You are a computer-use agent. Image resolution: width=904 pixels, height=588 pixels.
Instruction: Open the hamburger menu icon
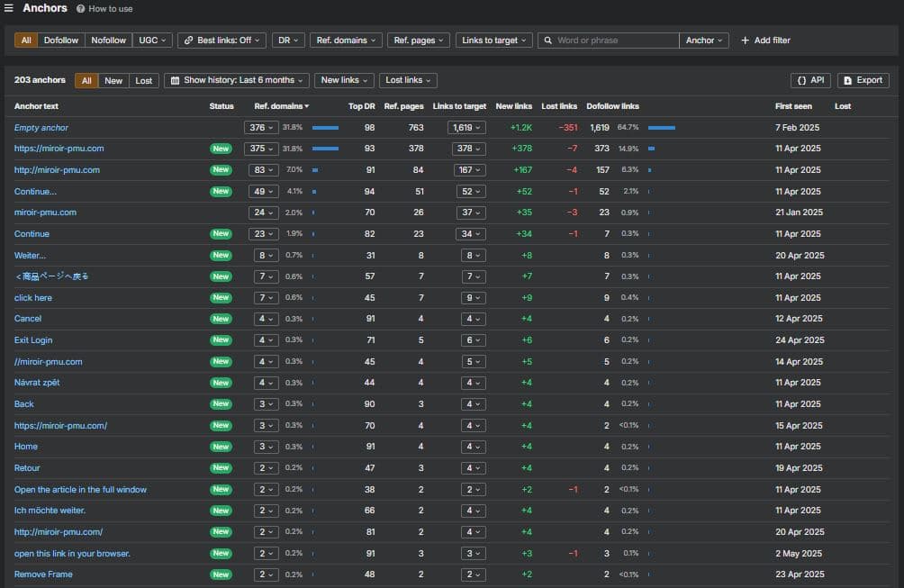(x=9, y=8)
